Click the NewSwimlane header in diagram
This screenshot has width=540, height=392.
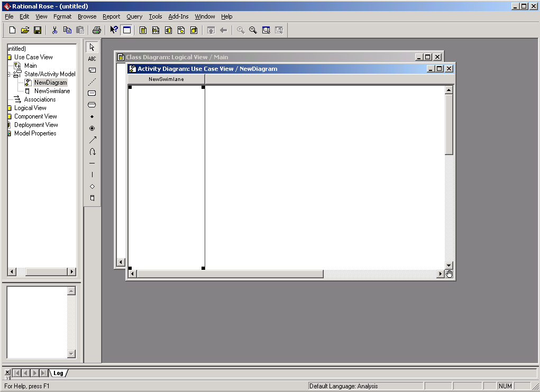[x=167, y=79]
